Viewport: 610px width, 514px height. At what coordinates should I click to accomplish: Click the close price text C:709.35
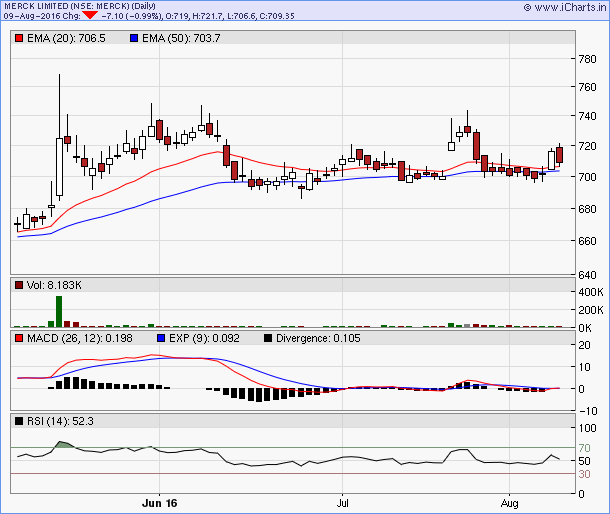pos(277,16)
